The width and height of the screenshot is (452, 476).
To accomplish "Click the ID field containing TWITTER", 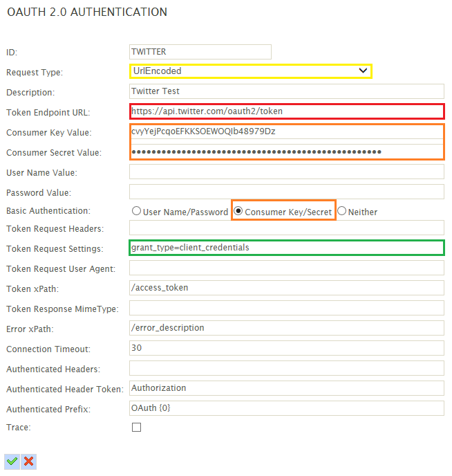I will (x=200, y=52).
